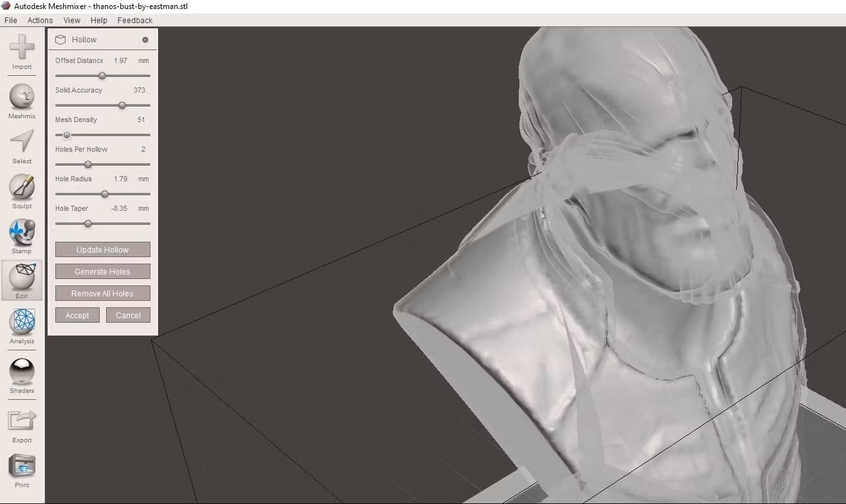Viewport: 846px width, 504px height.
Task: Click the Hole Radius slider handle
Action: click(x=105, y=194)
